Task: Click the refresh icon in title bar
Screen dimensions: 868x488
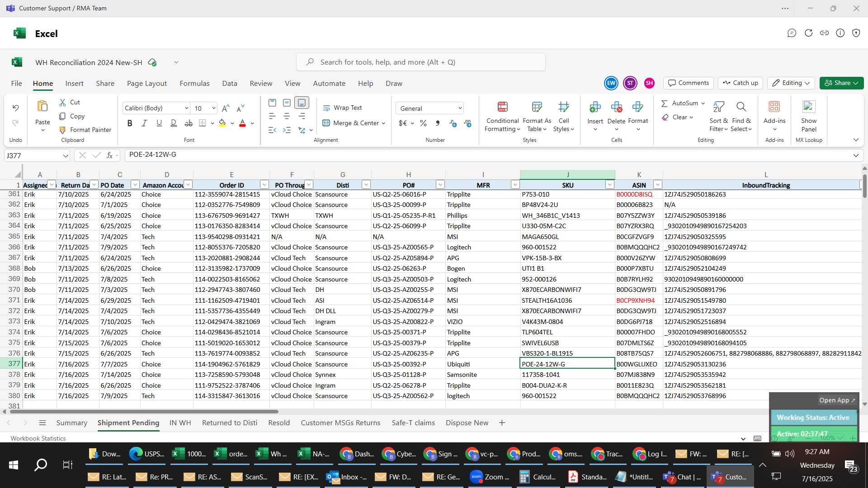Action: (x=808, y=33)
